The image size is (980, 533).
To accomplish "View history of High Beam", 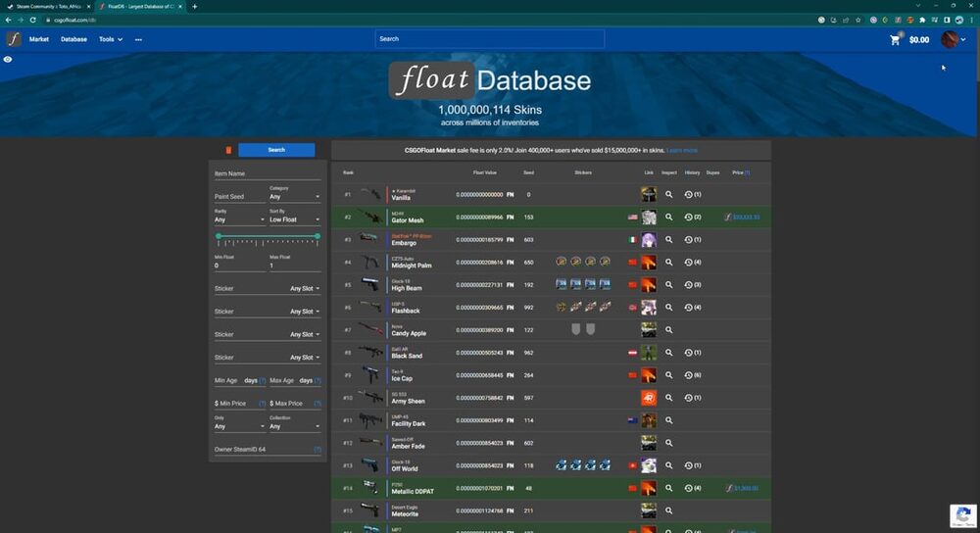I will point(692,285).
